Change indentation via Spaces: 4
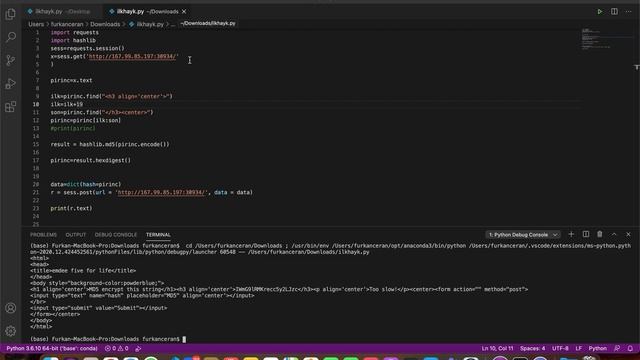The height and width of the screenshot is (360, 640). click(x=532, y=348)
